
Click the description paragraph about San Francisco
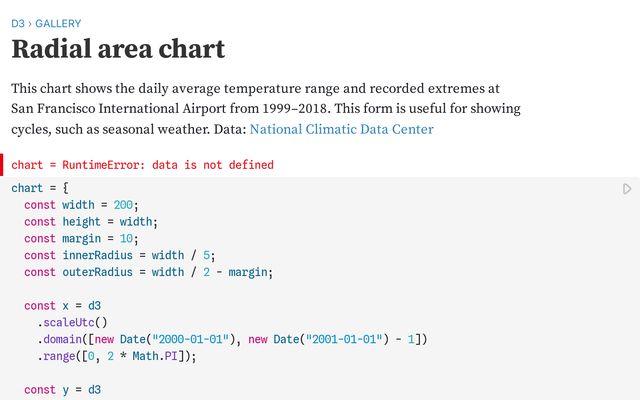tap(266, 109)
